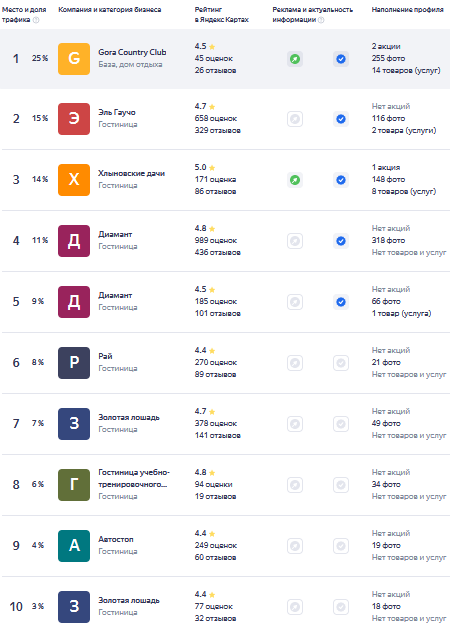The image size is (450, 634).
Task: Click the help icon next to Место и доля трафика
Action: [x=36, y=20]
